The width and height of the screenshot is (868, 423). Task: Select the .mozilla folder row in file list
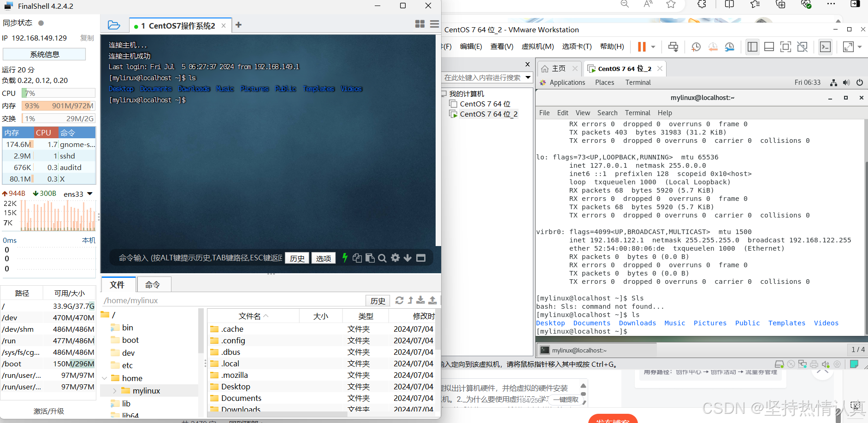click(x=321, y=375)
